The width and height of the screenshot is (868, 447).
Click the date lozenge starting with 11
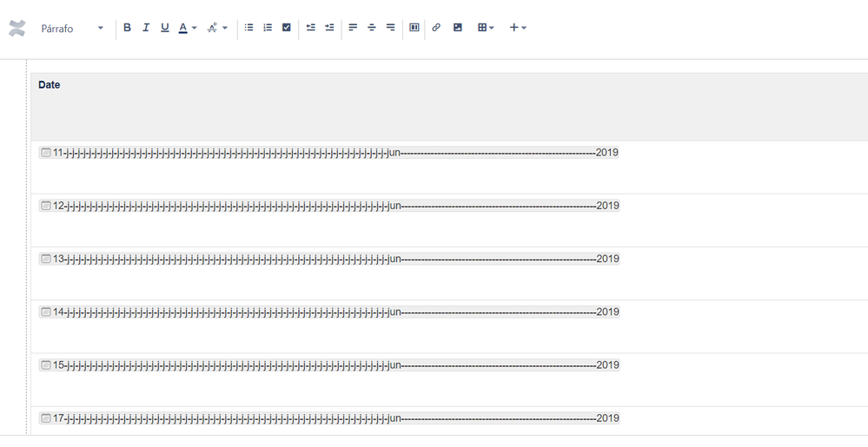[328, 153]
